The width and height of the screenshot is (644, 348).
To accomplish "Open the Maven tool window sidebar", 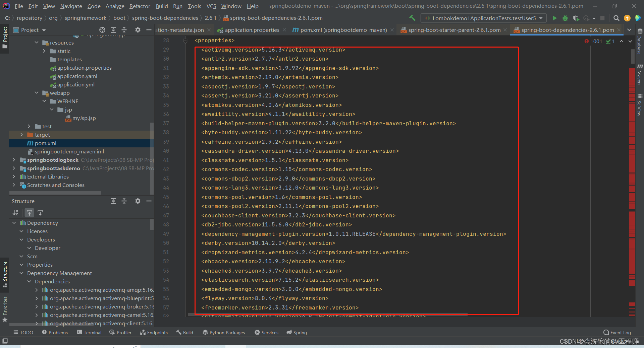I will 640,74.
